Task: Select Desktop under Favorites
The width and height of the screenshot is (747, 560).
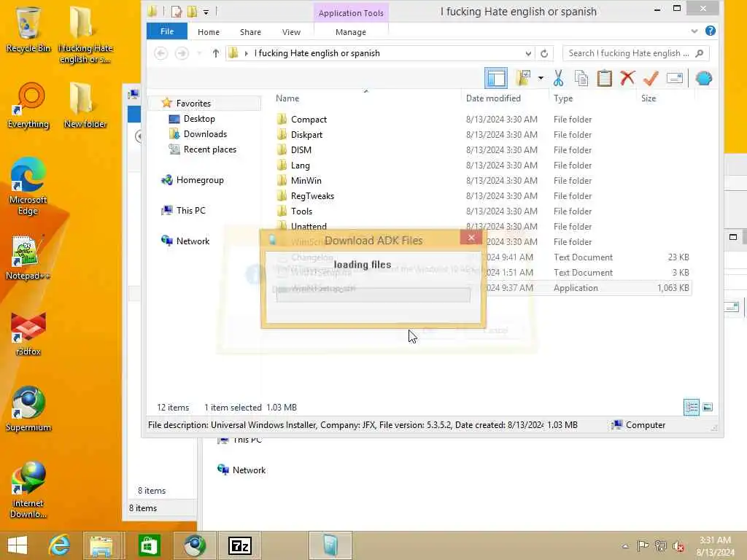Action: click(x=199, y=119)
